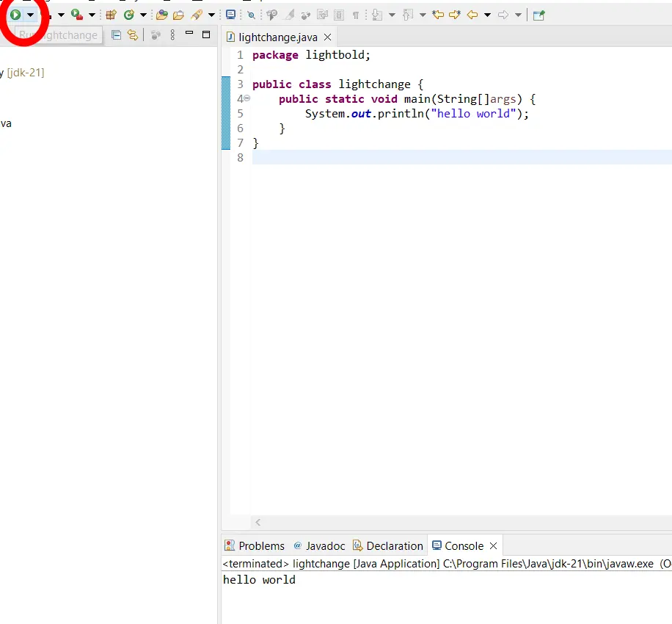This screenshot has height=624, width=672.
Task: Click the Open Task folder icon
Action: [178, 15]
